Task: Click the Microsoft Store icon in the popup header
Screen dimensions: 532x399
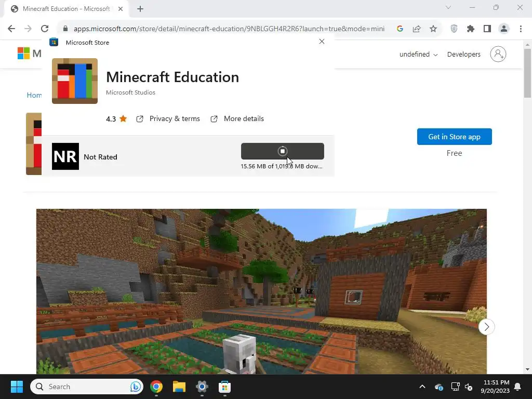Action: click(54, 42)
